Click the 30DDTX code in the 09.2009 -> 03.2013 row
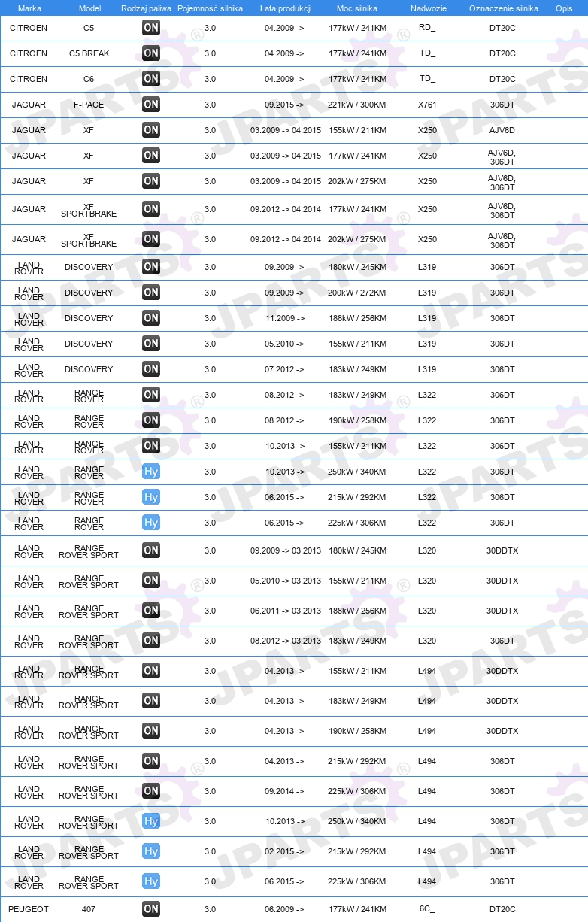 502,550
